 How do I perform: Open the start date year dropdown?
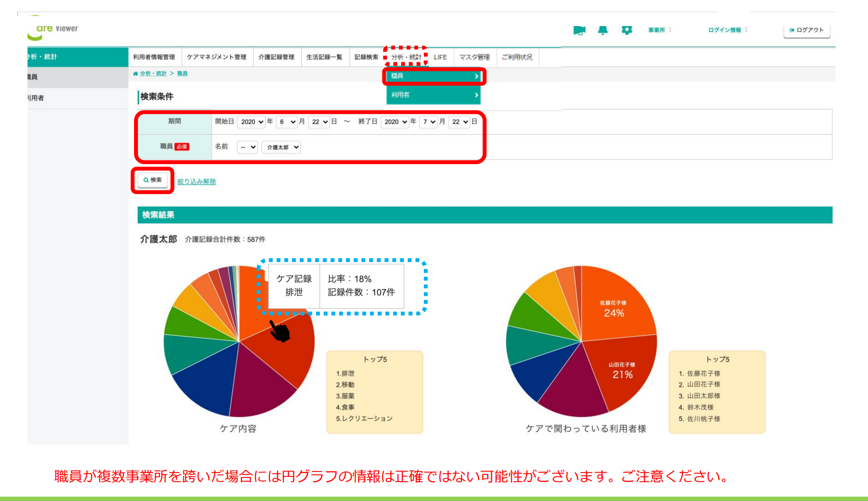251,122
